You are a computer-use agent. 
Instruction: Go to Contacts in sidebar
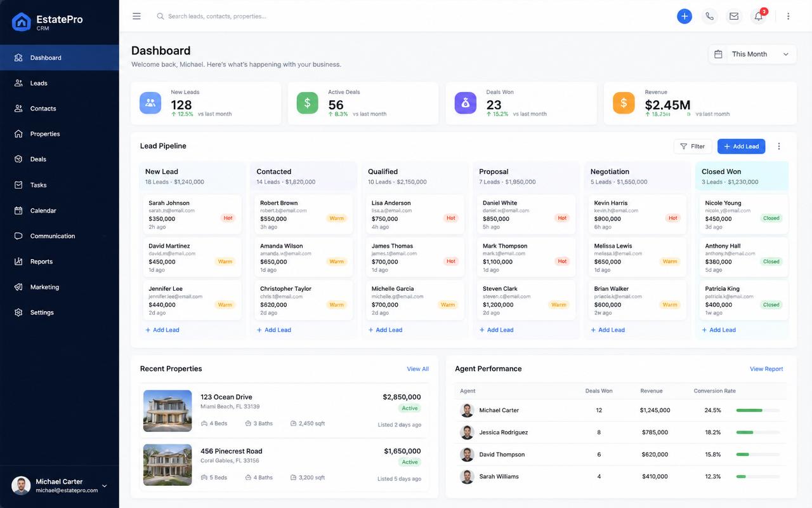pyautogui.click(x=60, y=109)
